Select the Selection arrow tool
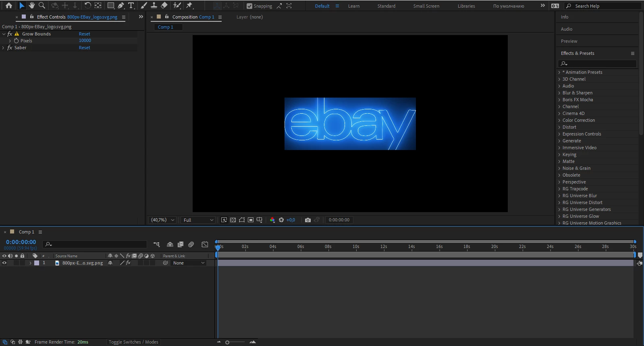This screenshot has height=346, width=644. click(x=22, y=6)
